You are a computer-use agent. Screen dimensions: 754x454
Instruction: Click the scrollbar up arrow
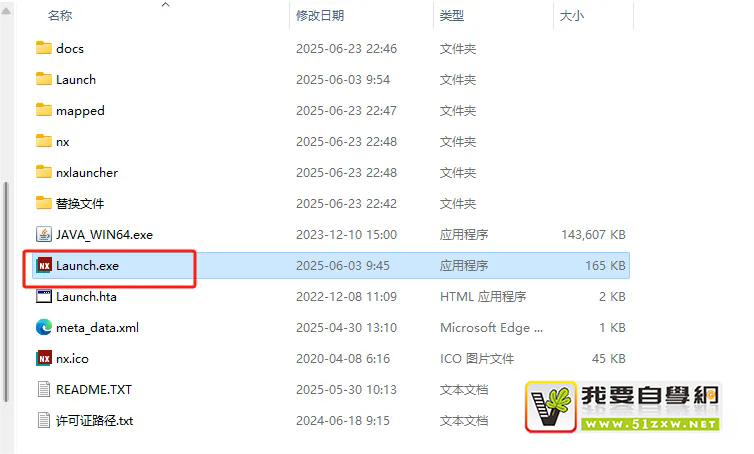6,11
